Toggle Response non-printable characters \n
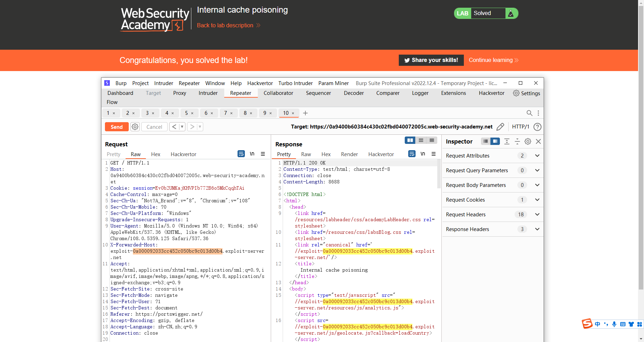 (x=423, y=154)
